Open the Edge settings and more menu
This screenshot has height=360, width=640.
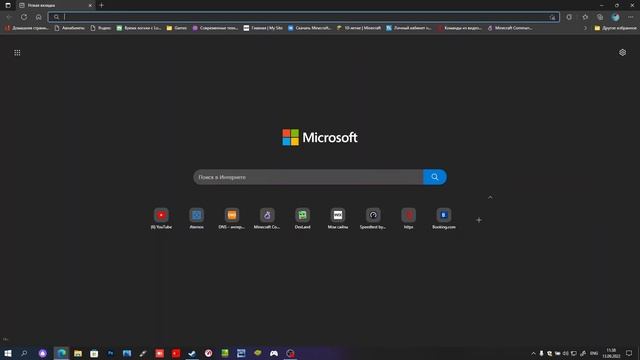point(631,17)
